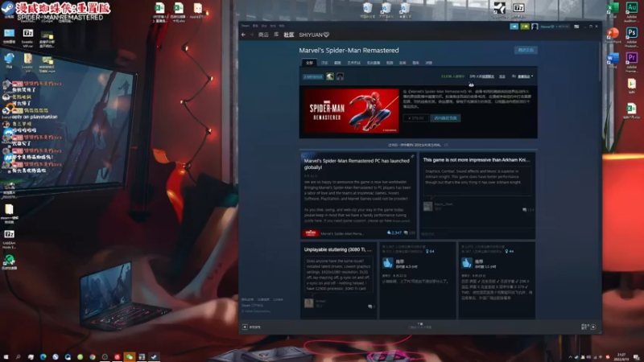Click thumbs up count 2,347 on announcement
The image size is (644, 362).
click(x=394, y=232)
